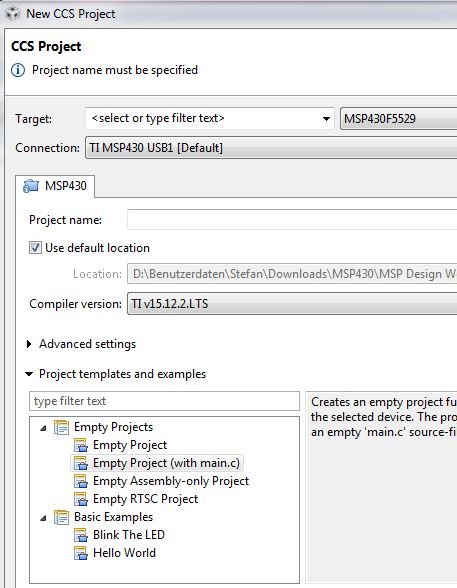Expand the Advanced settings section
The image size is (457, 588).
pos(29,344)
